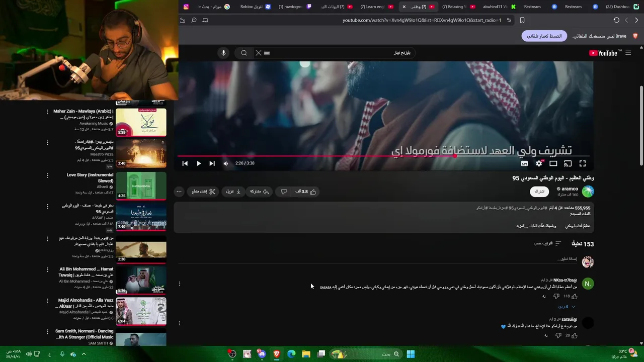Image resolution: width=644 pixels, height=362 pixels.
Task: Open options for Majid Almohandis video
Action: 47,301
